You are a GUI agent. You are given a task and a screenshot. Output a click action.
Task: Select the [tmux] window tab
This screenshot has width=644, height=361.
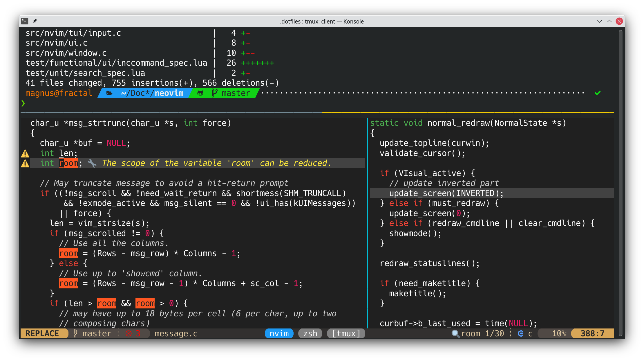[x=346, y=333]
